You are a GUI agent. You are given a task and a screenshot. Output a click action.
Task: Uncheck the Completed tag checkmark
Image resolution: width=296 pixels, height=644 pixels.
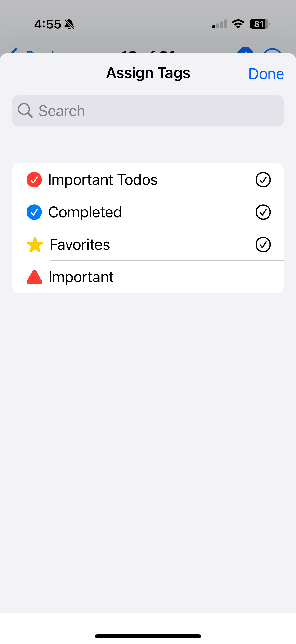(x=263, y=212)
